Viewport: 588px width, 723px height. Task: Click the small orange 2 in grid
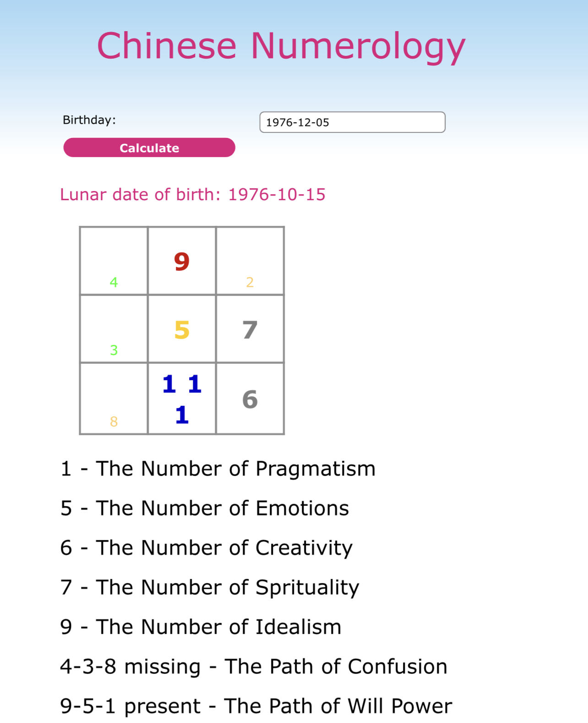point(250,282)
